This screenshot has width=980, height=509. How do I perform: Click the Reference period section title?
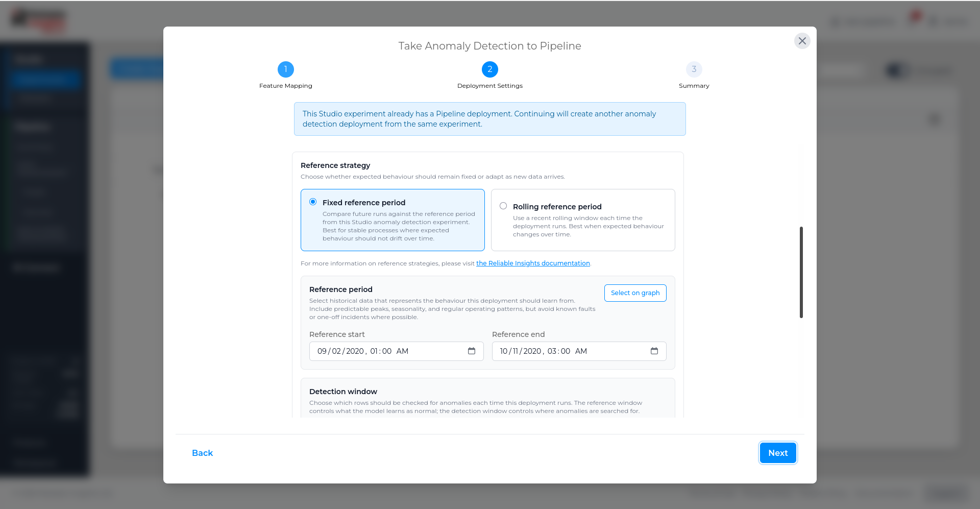[341, 289]
